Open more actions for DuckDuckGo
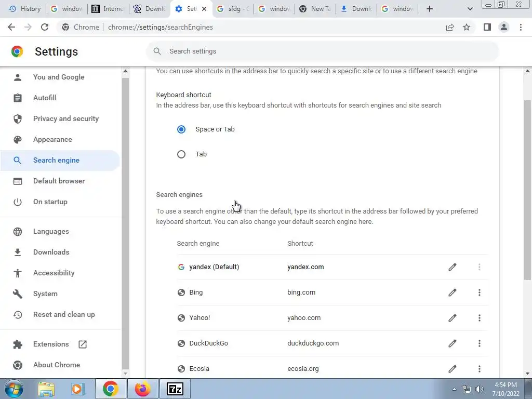This screenshot has height=399, width=532. coord(480,343)
